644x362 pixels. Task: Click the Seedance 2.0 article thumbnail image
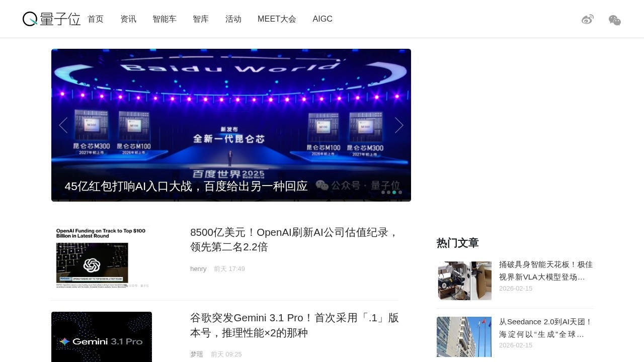(x=464, y=337)
